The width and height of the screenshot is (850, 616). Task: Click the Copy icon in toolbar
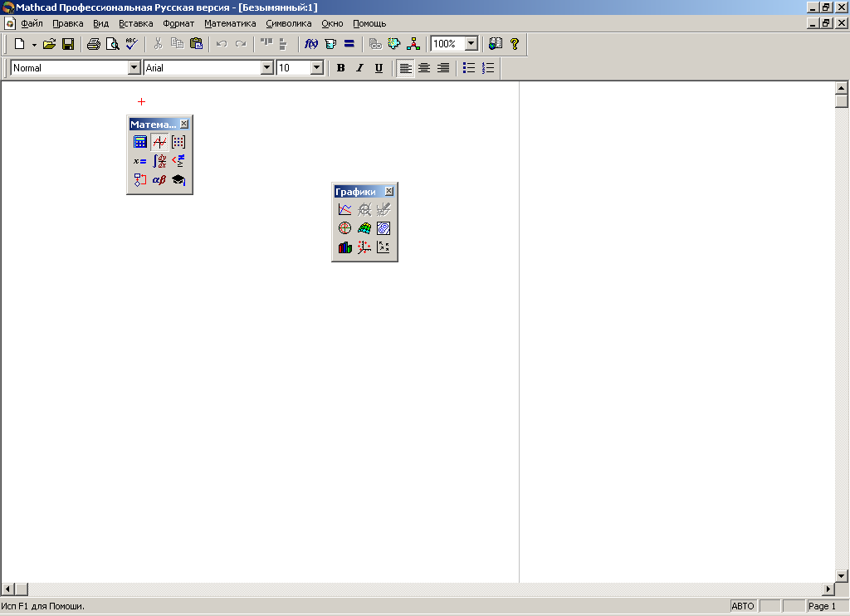tap(178, 44)
